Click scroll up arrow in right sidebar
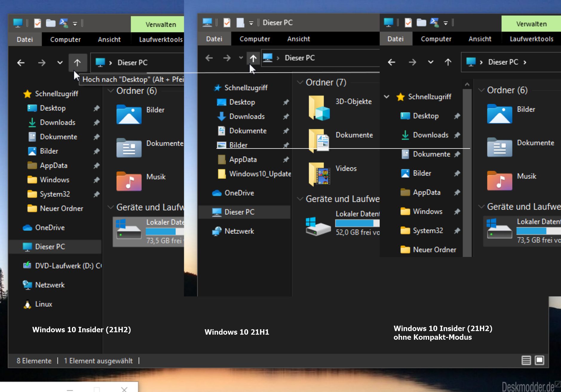 pyautogui.click(x=467, y=85)
